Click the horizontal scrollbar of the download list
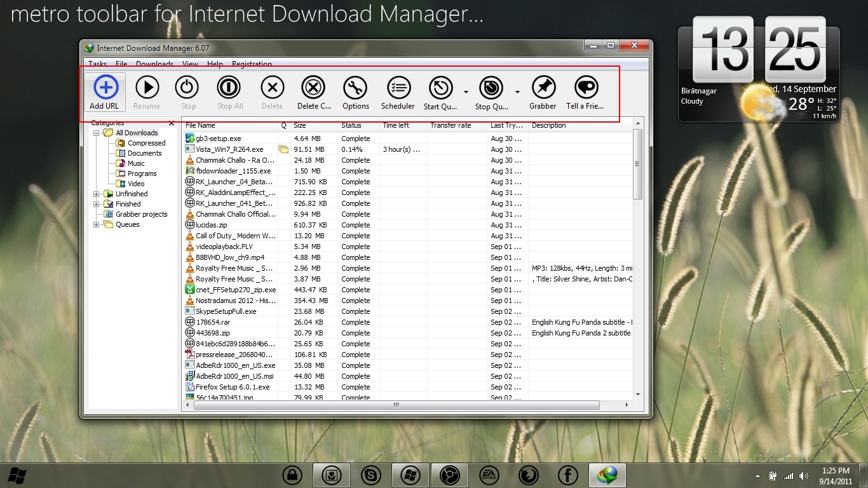Screen dimensions: 868x488 [396, 405]
